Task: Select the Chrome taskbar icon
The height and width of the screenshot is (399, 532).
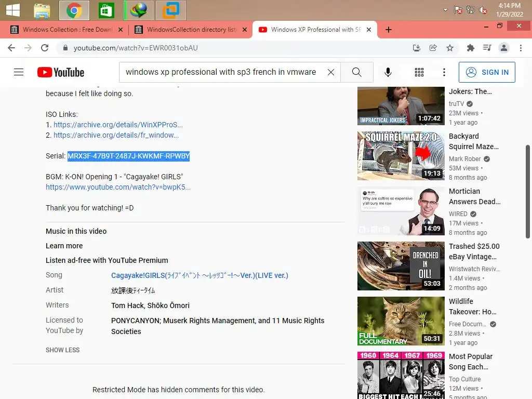Action: (x=74, y=10)
